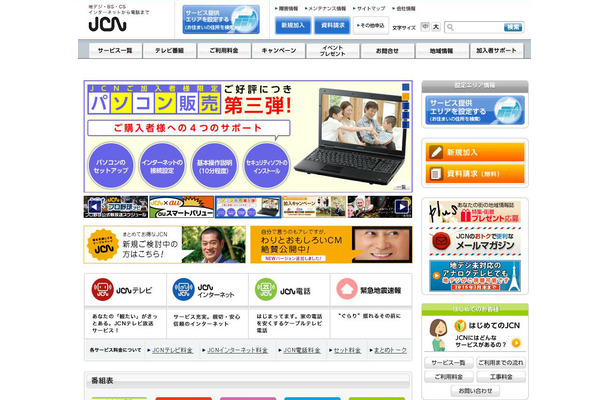Click the 資料請求 blue header button
The height and width of the screenshot is (400, 610).
332,25
